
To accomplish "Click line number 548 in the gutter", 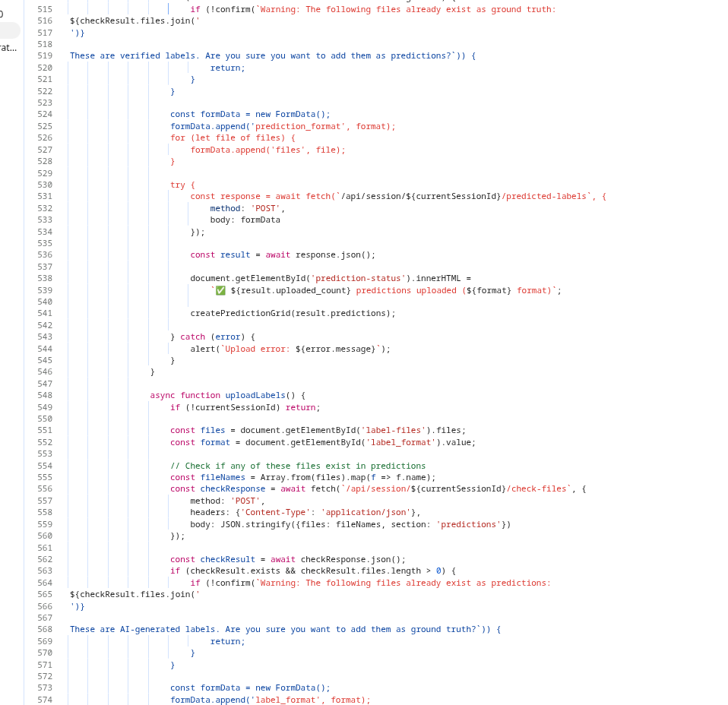I will [x=45, y=396].
